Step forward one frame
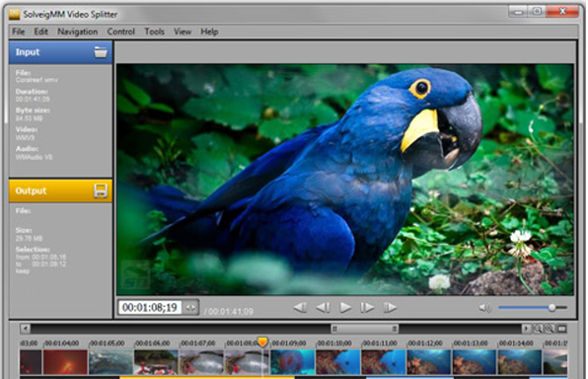This screenshot has width=588, height=379. pos(367,308)
